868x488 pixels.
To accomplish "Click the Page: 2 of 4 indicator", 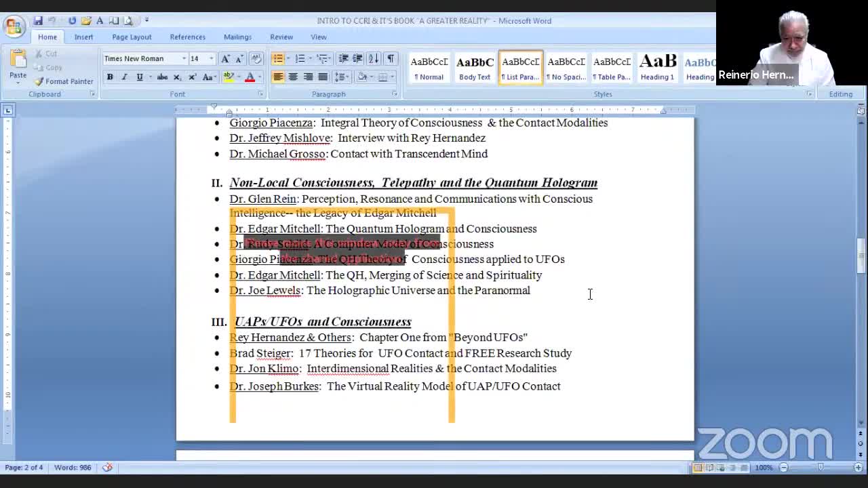I will click(x=24, y=468).
